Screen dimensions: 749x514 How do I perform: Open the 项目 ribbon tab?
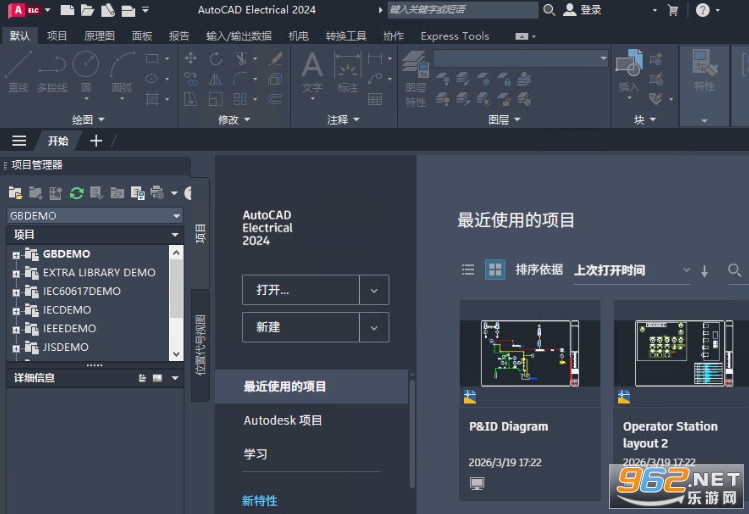pyautogui.click(x=57, y=36)
